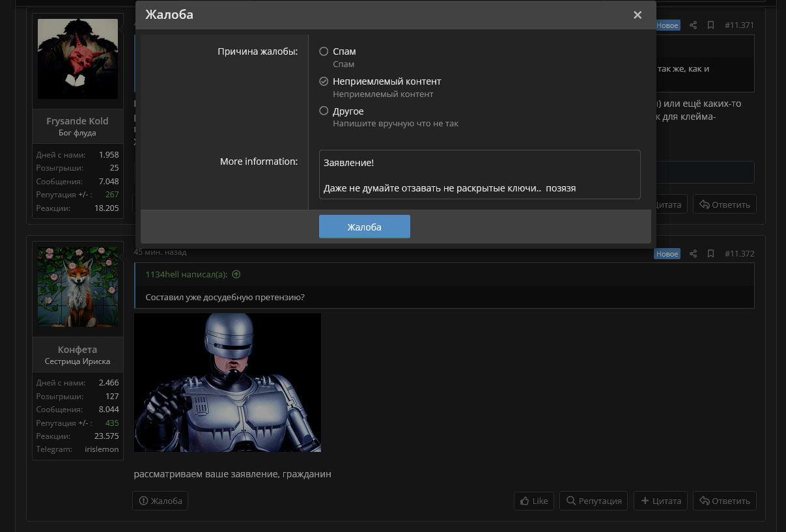
Task: Click text рассматриваем ваше заявление, гражданин
Action: (232, 474)
